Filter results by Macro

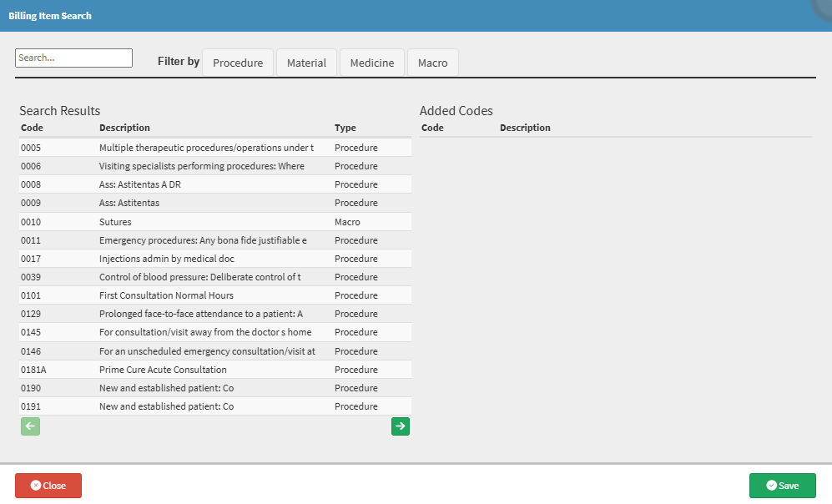[432, 63]
